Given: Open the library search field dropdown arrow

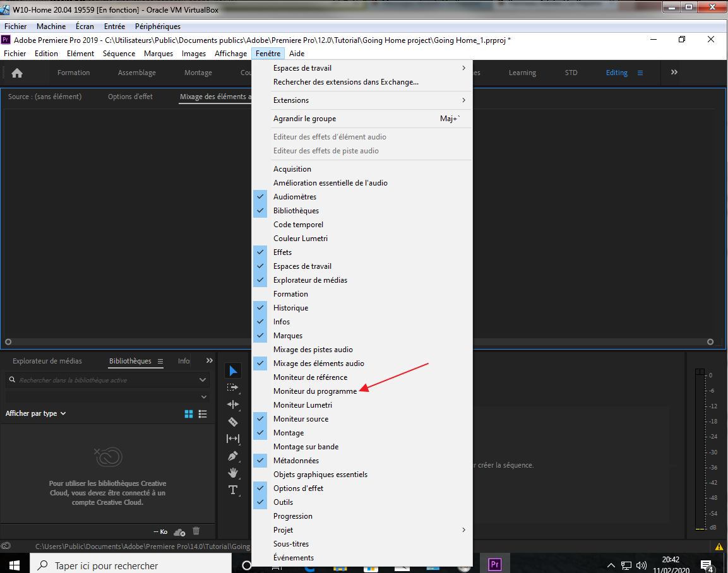Looking at the screenshot, I should tap(203, 380).
